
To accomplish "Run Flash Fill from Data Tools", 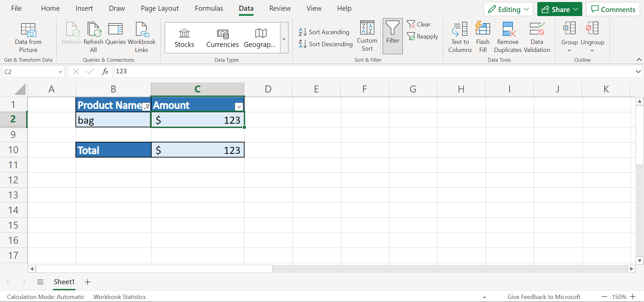I will coord(483,37).
